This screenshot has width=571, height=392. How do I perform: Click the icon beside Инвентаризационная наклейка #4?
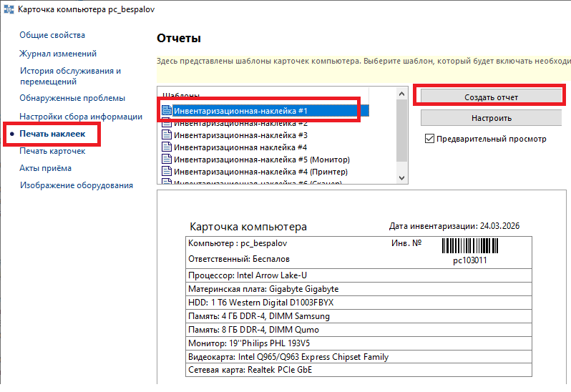pyautogui.click(x=167, y=147)
